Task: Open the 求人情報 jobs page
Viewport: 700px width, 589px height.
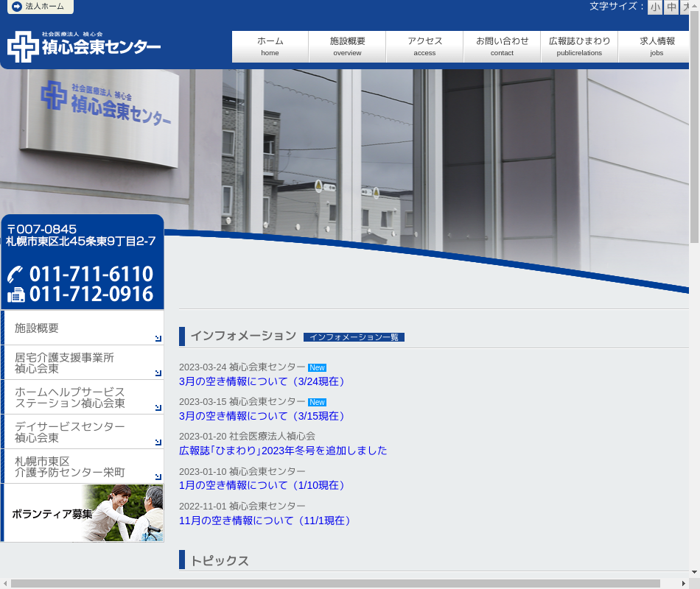Action: pos(656,46)
